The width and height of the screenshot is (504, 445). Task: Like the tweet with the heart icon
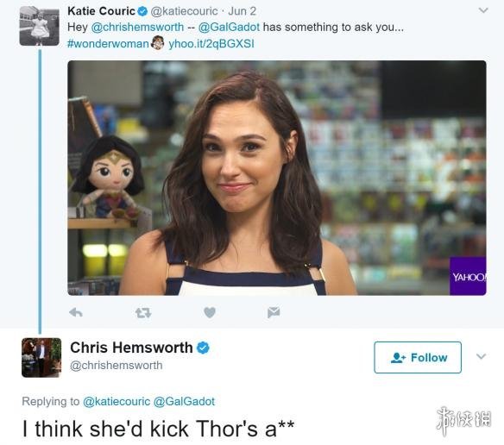point(210,313)
